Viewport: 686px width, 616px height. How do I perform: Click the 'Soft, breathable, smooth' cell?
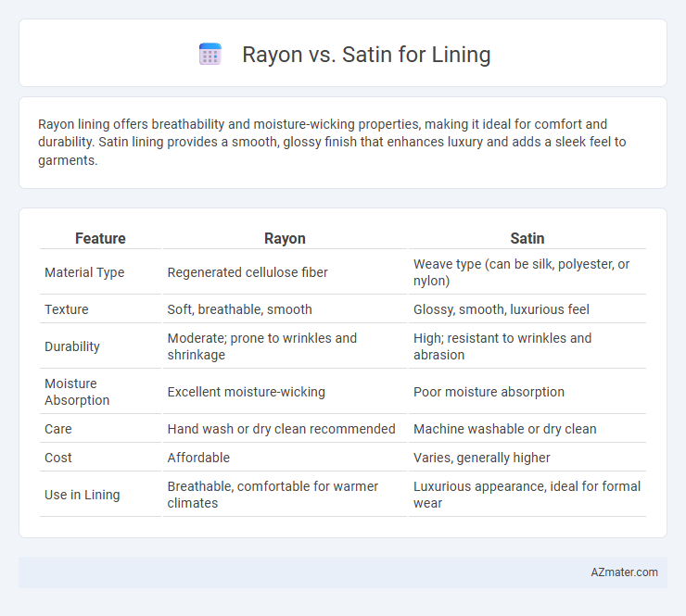coord(285,309)
